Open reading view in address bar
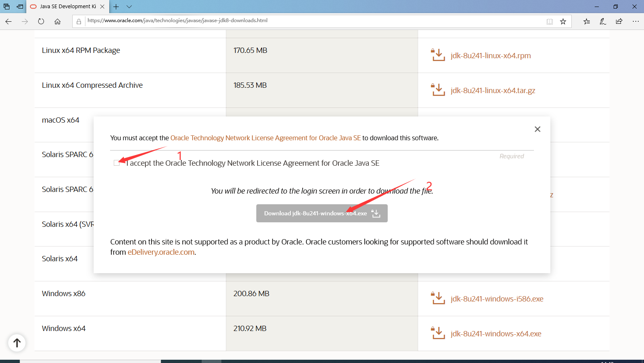Screen dimensions: 644x363 pos(550,21)
